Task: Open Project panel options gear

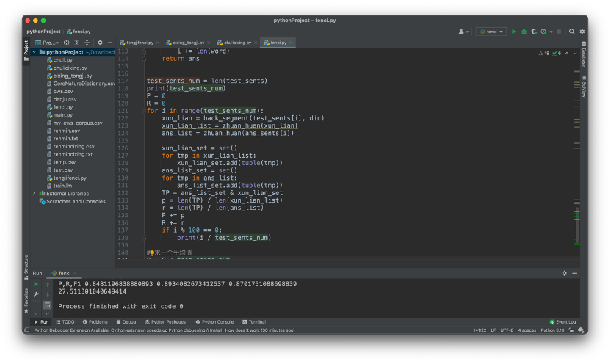Action: [x=100, y=43]
